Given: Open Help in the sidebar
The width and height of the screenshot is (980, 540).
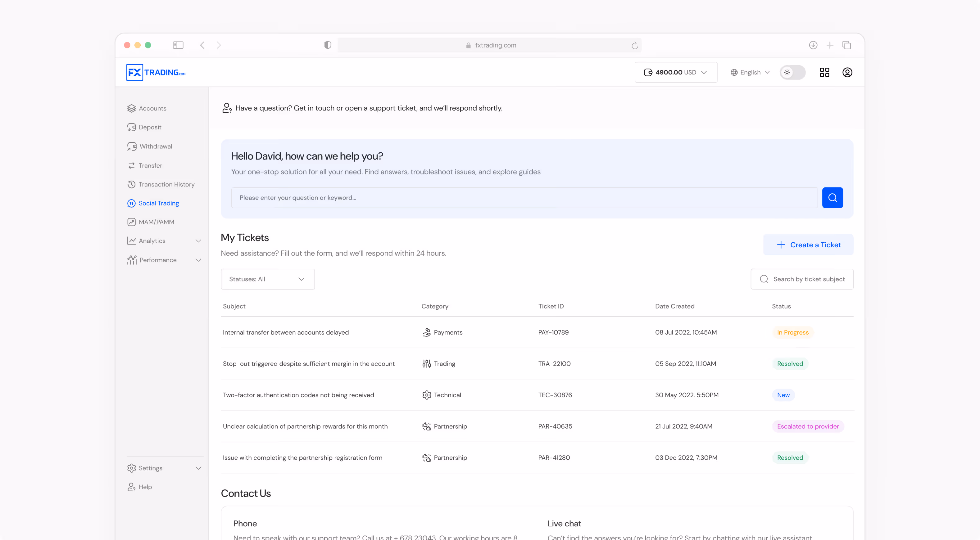Looking at the screenshot, I should click(139, 487).
